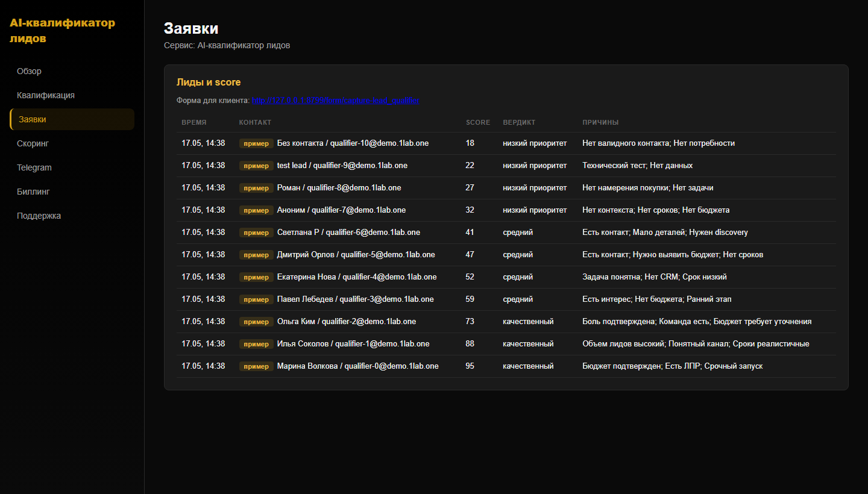Click the пример badge in Марина Волкова row
868x494 pixels.
pos(256,366)
